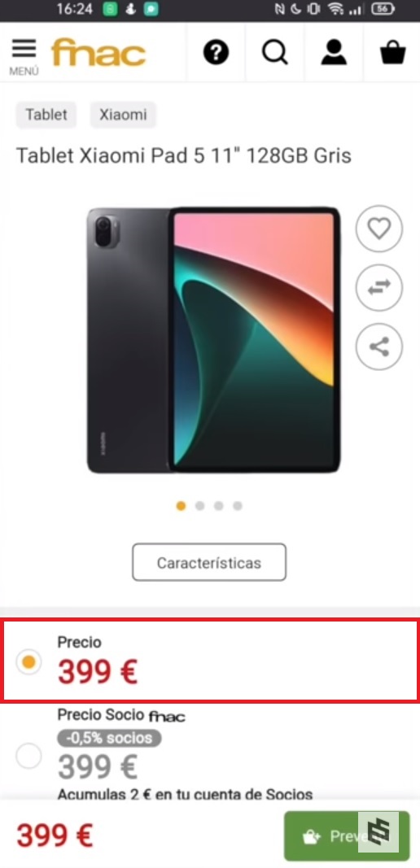This screenshot has height=868, width=420.
Task: Add tablet to wishlist heart icon
Action: (379, 229)
